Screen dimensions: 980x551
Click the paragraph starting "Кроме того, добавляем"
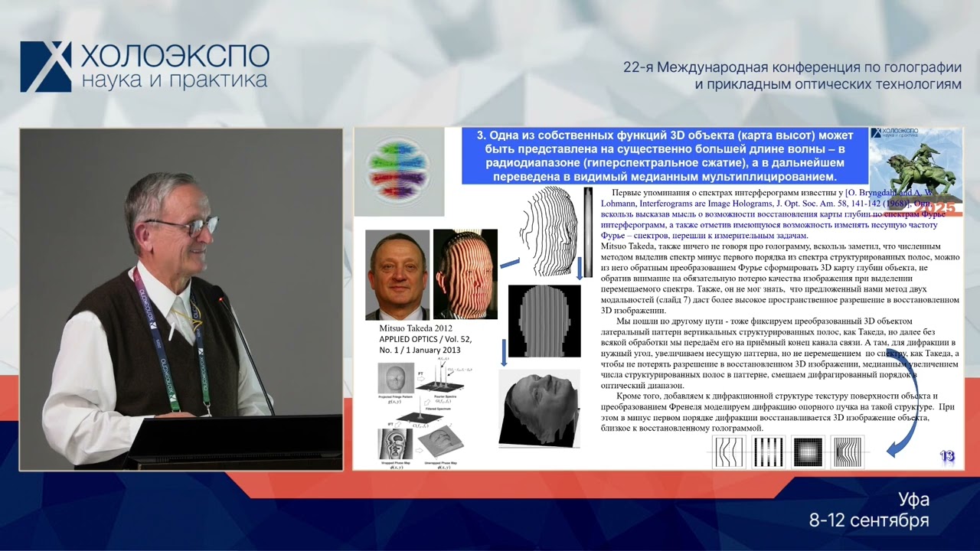point(777,412)
